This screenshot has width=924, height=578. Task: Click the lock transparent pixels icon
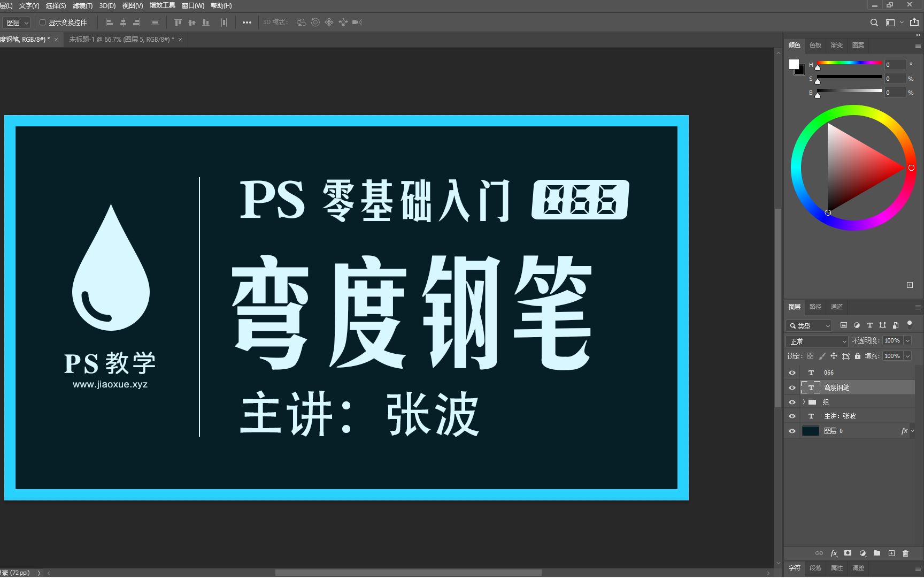pos(810,355)
